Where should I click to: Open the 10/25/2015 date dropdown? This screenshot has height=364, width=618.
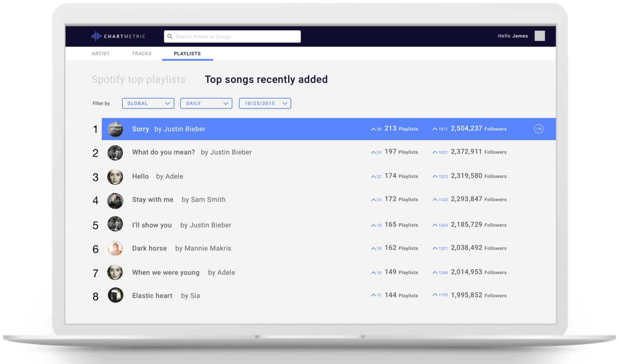(x=265, y=103)
